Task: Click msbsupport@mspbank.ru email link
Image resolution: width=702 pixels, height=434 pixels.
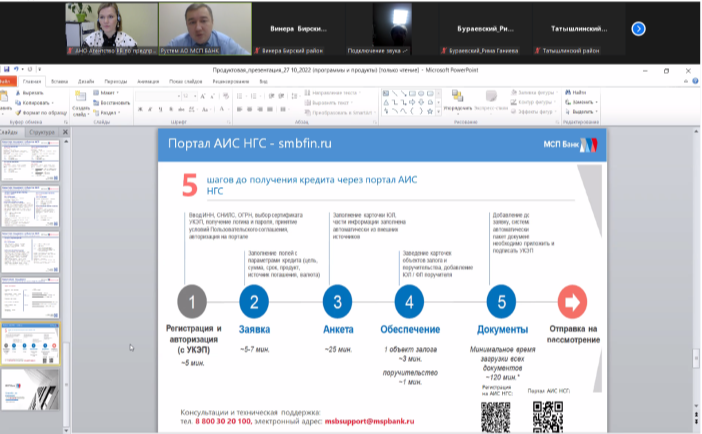Action: tap(369, 421)
